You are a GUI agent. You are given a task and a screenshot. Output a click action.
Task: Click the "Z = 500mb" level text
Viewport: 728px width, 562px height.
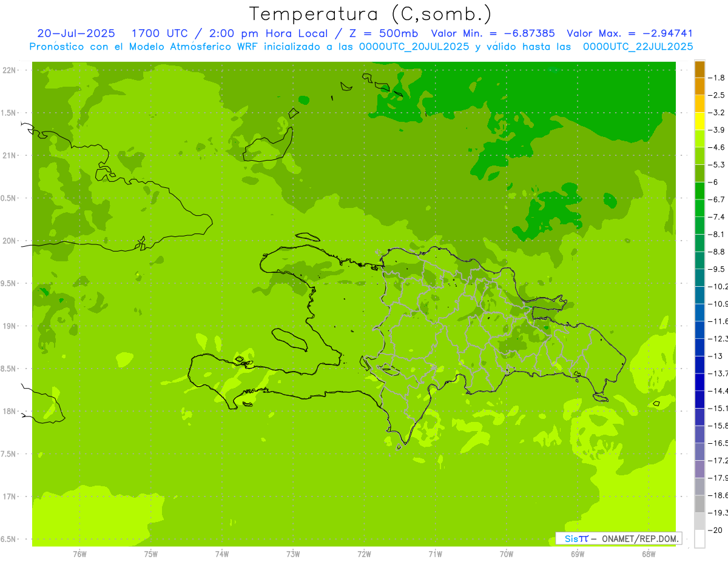tap(385, 33)
